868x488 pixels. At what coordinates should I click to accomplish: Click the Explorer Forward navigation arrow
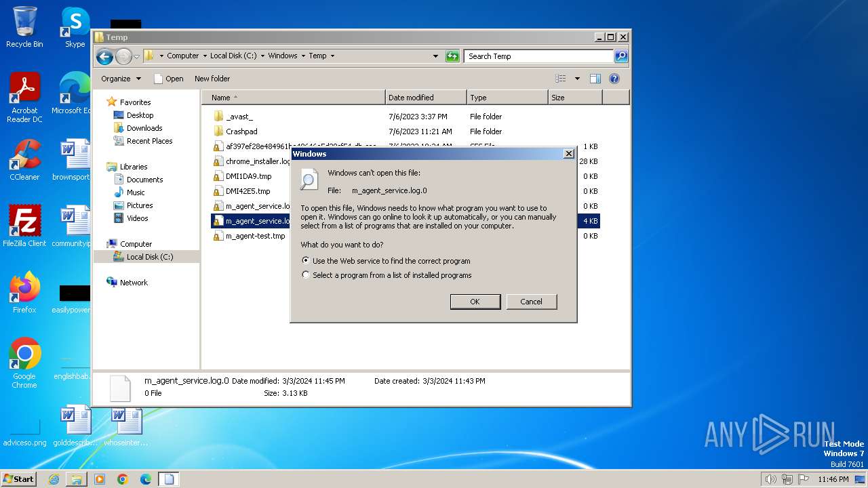point(123,56)
